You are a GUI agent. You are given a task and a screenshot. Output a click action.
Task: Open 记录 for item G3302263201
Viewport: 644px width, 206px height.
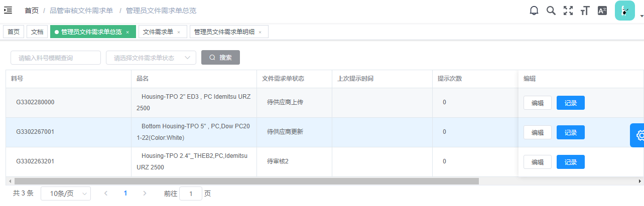[x=570, y=162]
